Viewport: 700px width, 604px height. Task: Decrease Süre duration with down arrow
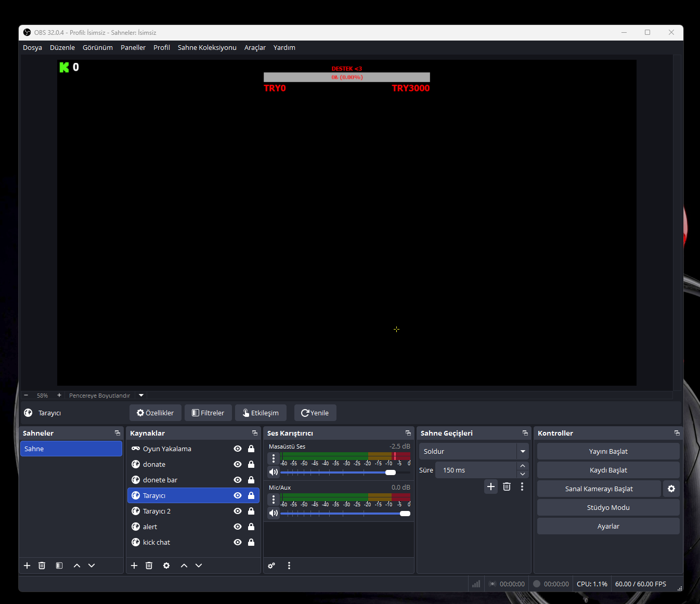tap(523, 474)
